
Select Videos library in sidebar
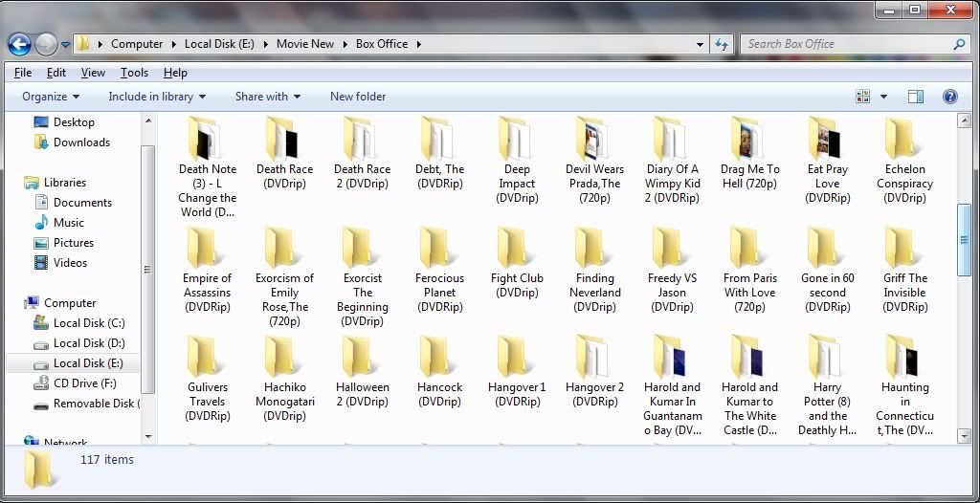click(61, 262)
